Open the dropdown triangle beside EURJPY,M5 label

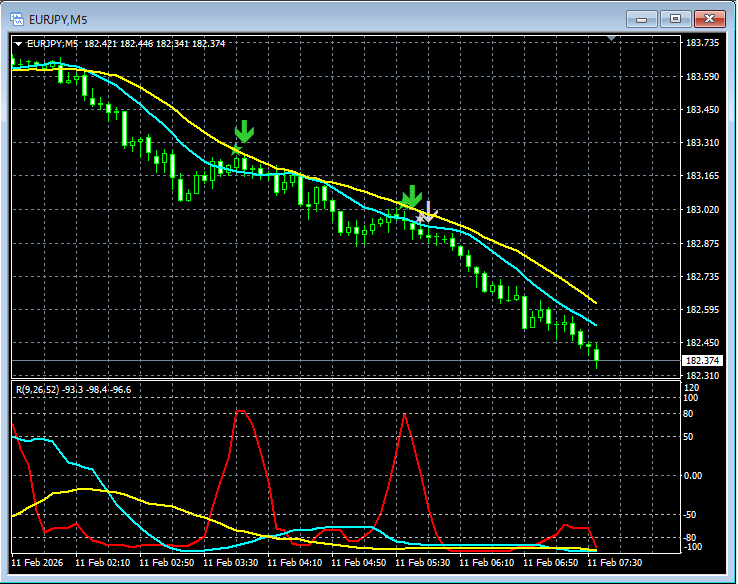pos(19,44)
